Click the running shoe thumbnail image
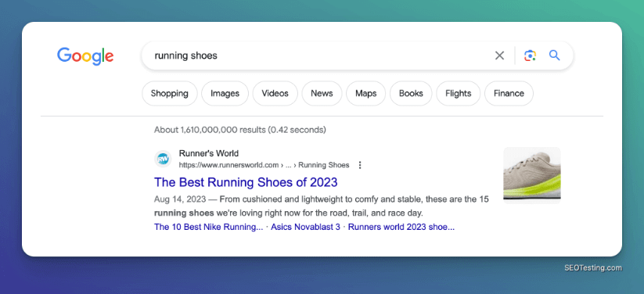 pos(532,175)
